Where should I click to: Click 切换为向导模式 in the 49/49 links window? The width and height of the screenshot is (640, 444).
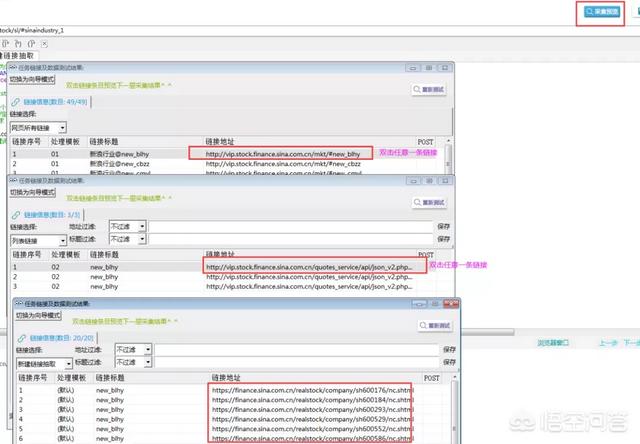[x=32, y=79]
